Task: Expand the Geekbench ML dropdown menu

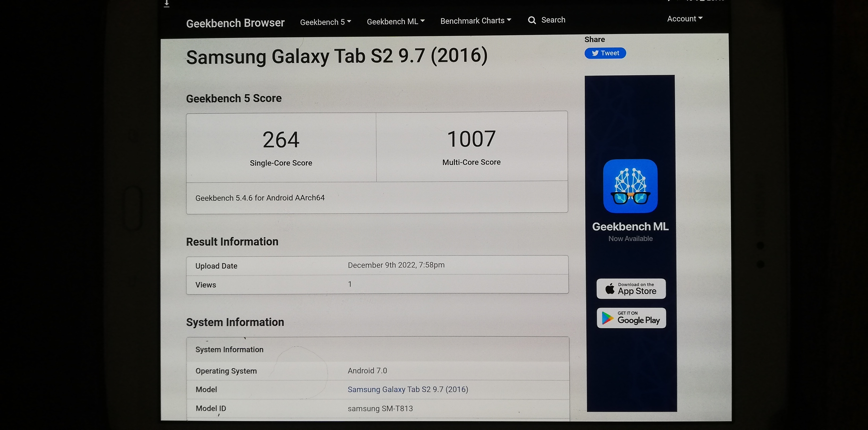Action: point(396,22)
